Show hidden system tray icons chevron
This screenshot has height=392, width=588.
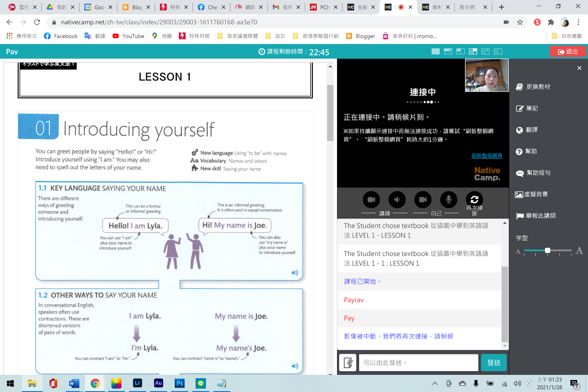tap(435, 383)
